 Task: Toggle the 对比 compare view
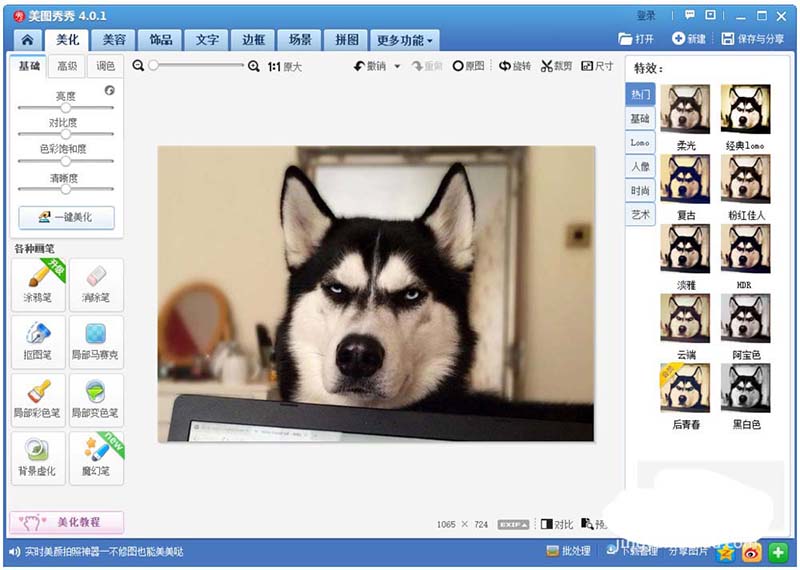[557, 524]
